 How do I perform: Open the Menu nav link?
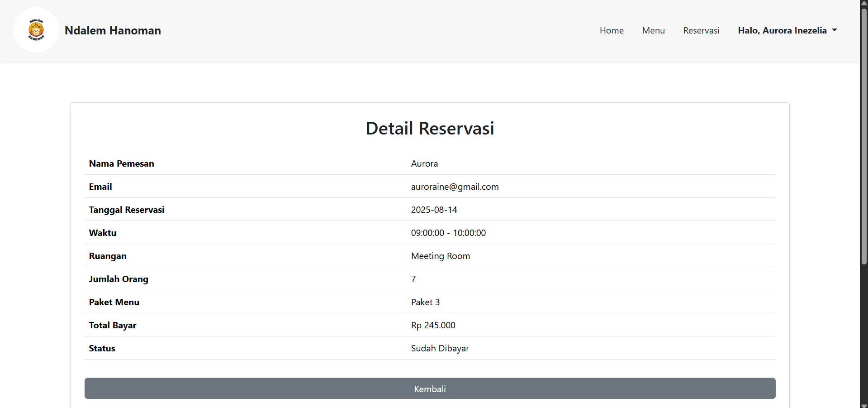[x=653, y=30]
